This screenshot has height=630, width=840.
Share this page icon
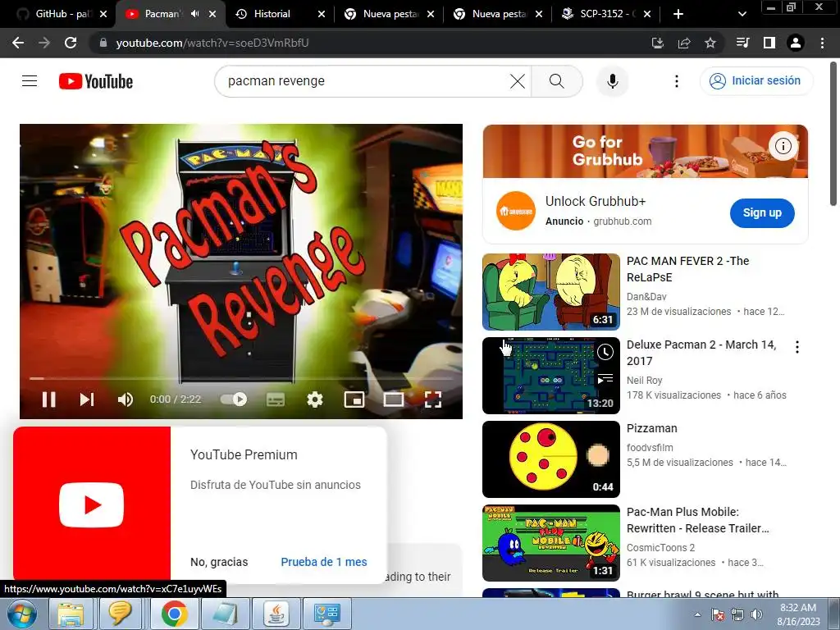coord(684,43)
